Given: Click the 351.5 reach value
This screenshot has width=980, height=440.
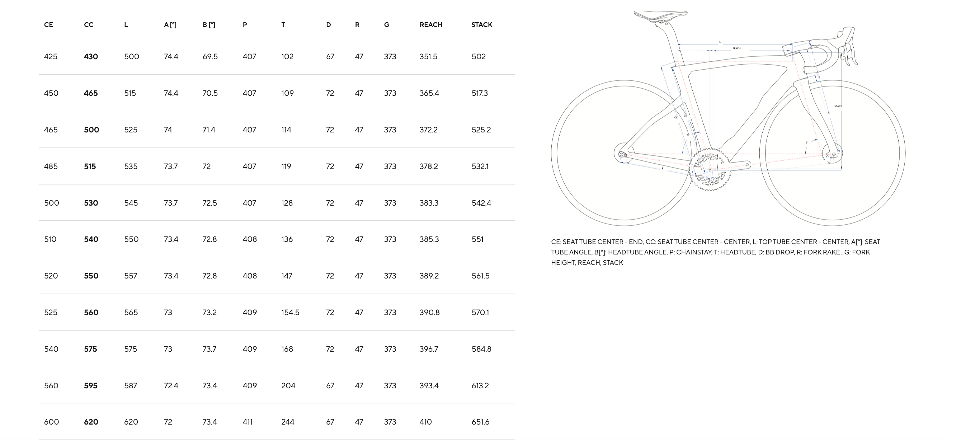Looking at the screenshot, I should [428, 57].
